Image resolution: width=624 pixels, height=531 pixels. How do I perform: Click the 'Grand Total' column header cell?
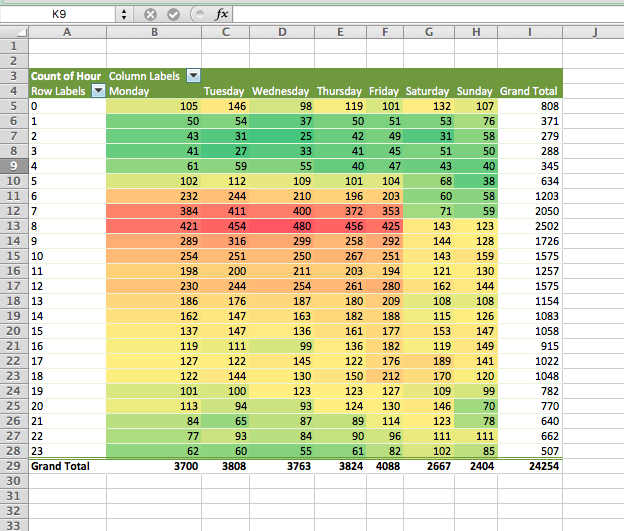(530, 91)
